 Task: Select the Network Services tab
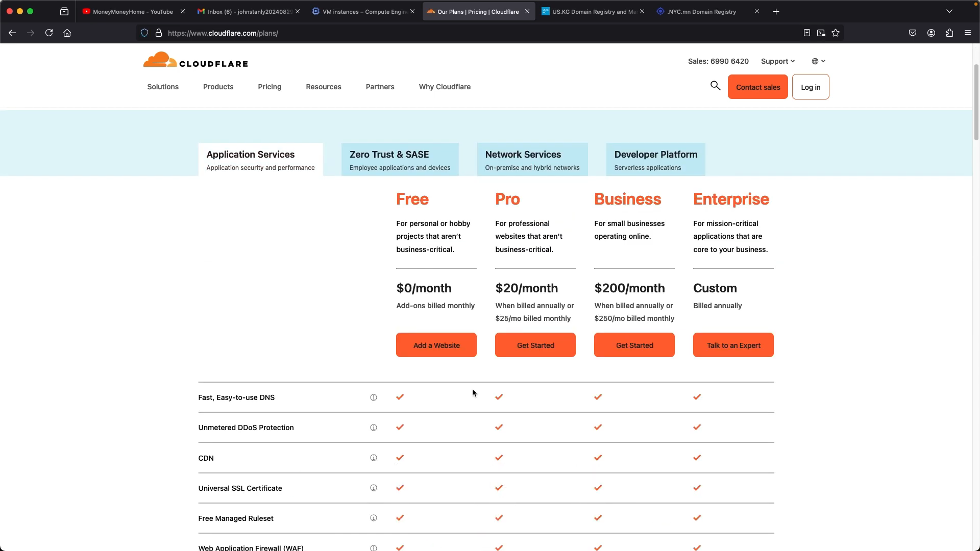tap(532, 160)
